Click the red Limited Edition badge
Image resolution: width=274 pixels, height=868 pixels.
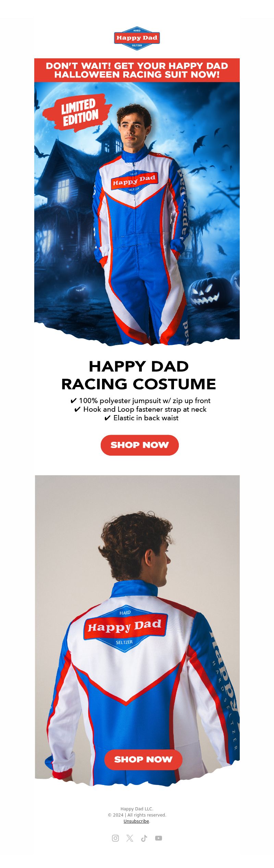[x=77, y=112]
